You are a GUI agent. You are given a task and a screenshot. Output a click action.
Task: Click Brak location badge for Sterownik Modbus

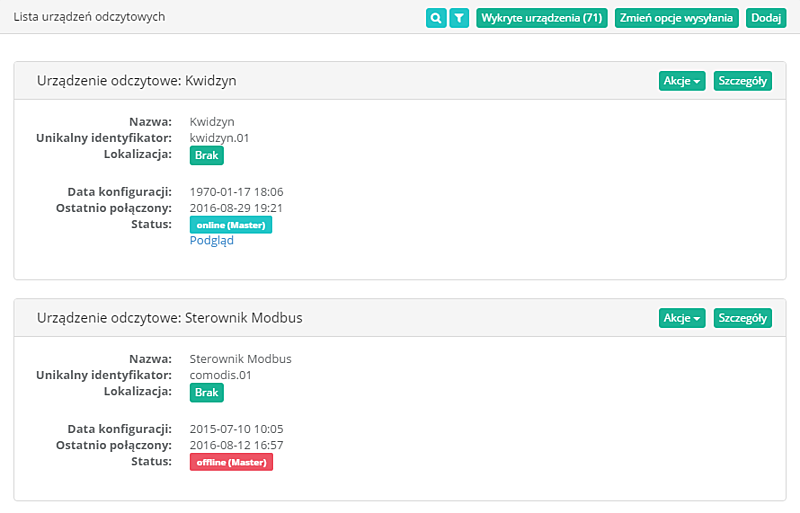coord(206,392)
